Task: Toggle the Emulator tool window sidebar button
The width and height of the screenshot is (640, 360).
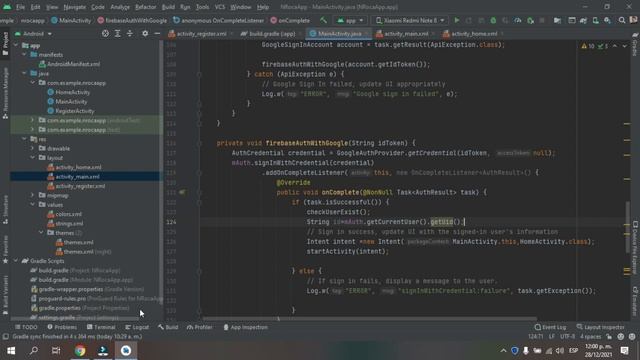Action: (x=635, y=301)
